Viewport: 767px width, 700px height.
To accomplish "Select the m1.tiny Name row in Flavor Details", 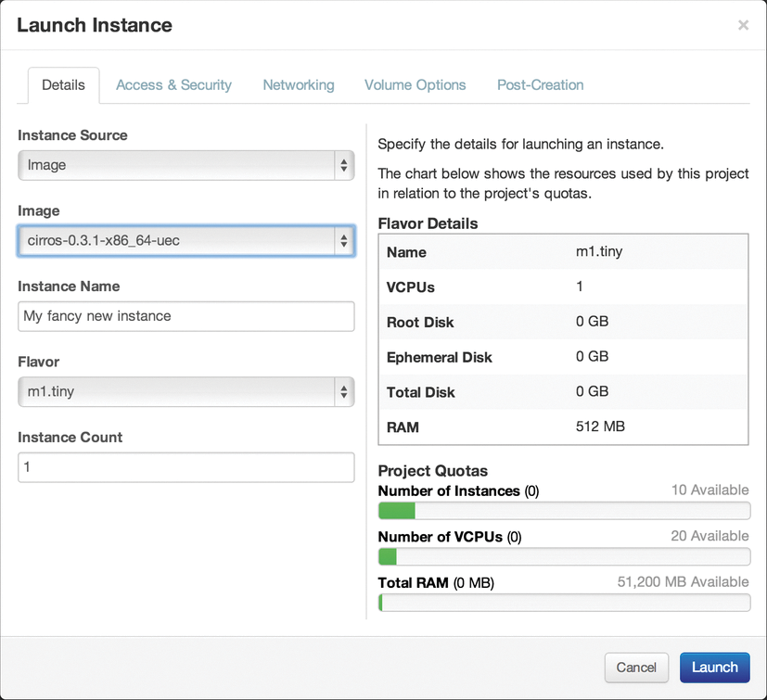I will point(563,252).
